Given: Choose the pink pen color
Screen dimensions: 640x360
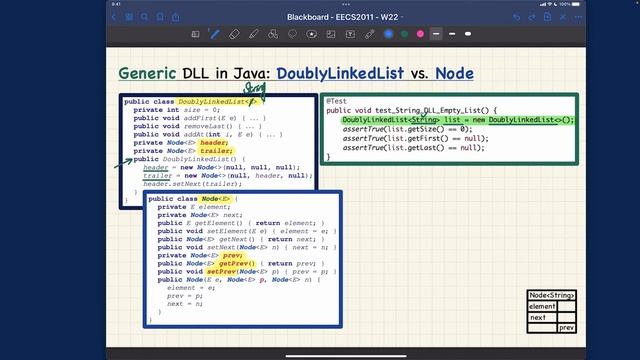Looking at the screenshot, I should pos(420,34).
